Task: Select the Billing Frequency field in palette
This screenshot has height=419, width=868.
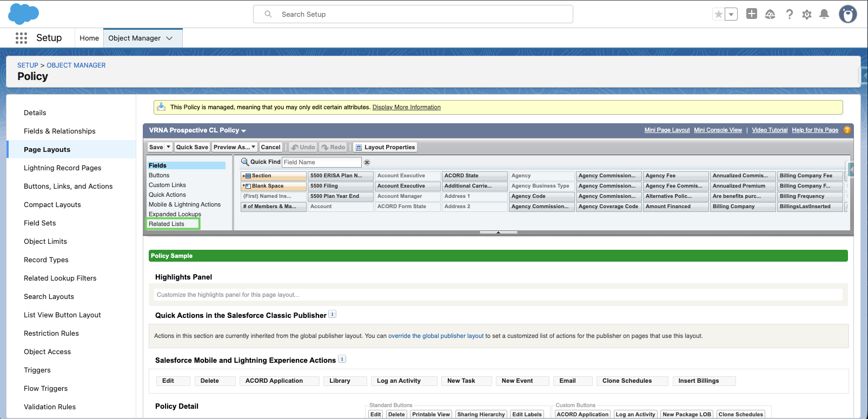Action: tap(810, 196)
